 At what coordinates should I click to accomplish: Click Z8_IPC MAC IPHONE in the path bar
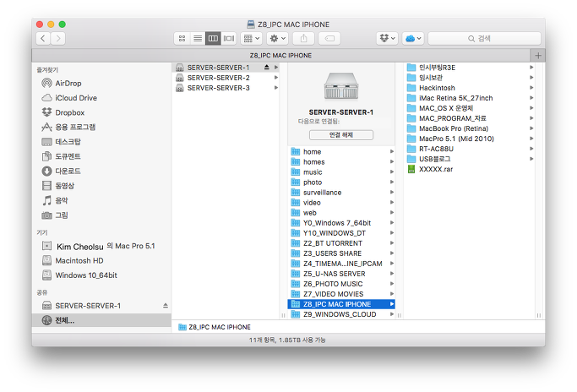click(215, 327)
